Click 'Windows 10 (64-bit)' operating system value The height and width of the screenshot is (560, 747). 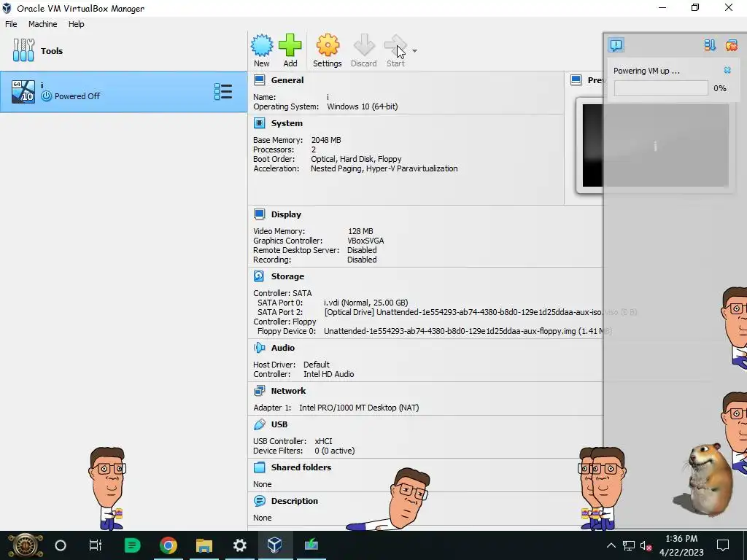[x=362, y=106]
